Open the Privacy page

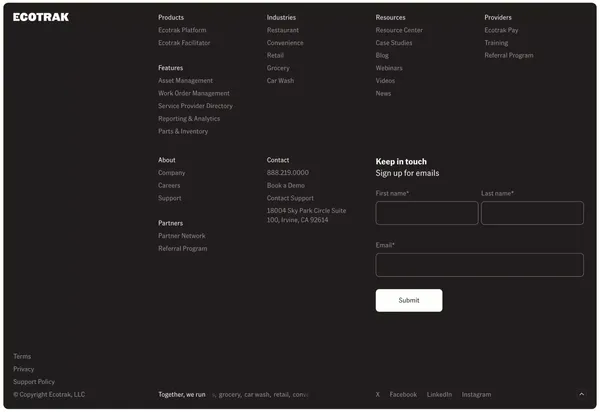(x=24, y=369)
